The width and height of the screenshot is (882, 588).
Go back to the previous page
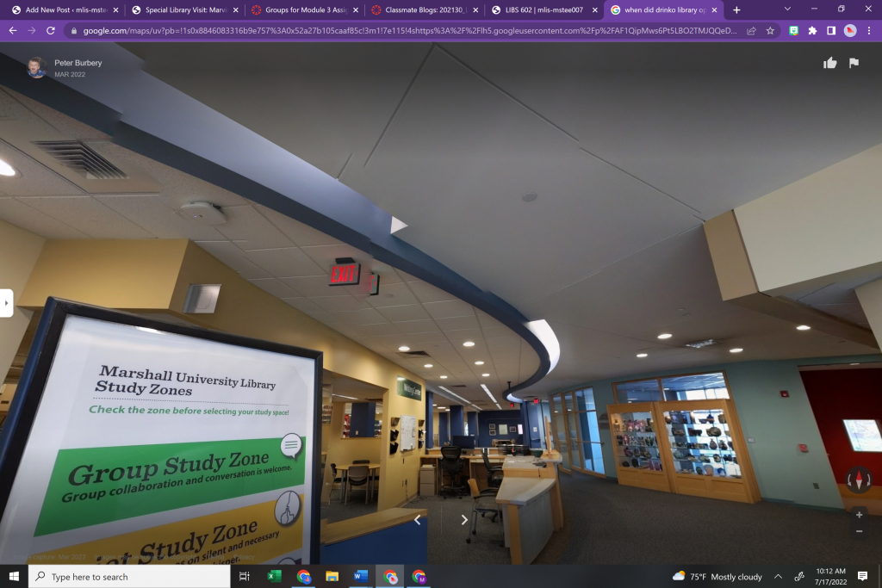point(13,31)
